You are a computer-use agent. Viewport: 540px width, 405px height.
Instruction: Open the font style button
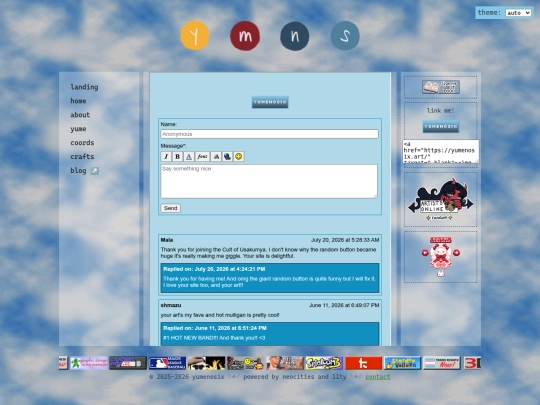tap(202, 157)
